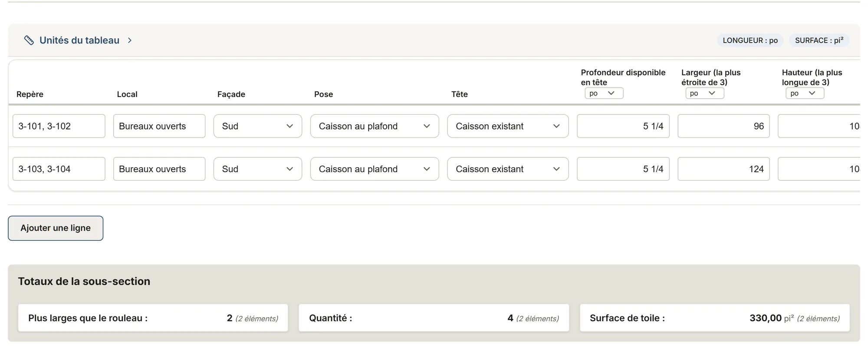Viewport: 868px width, 349px height.
Task: Open Façade dropdown in row 3-103, 3-104
Action: point(258,169)
